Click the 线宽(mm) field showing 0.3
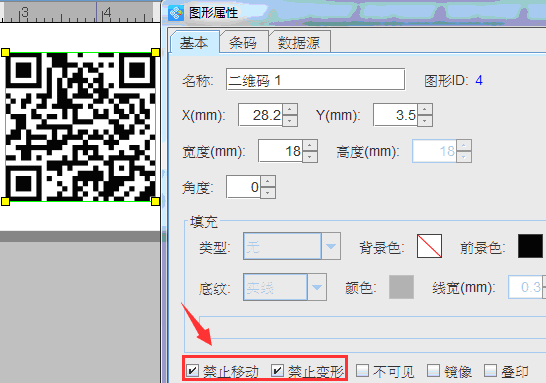The width and height of the screenshot is (546, 383). (526, 287)
